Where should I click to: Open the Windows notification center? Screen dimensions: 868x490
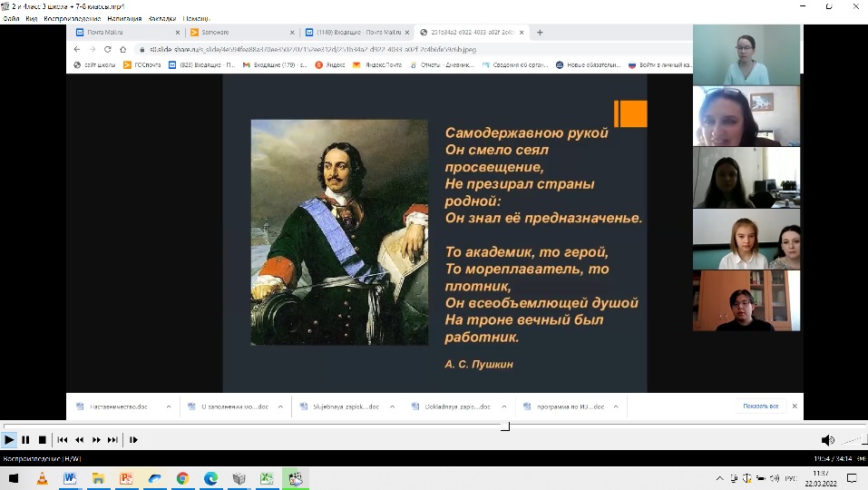coord(852,478)
